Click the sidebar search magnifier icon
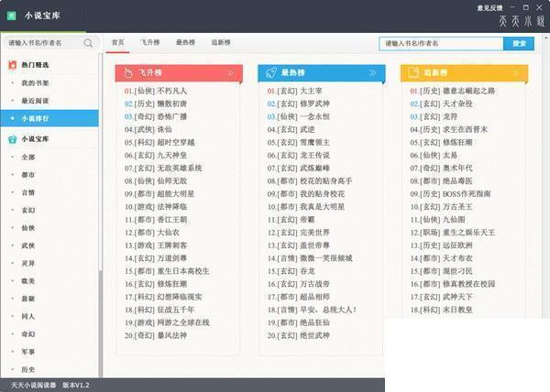Screen dimensions: 550x392 tap(88, 43)
